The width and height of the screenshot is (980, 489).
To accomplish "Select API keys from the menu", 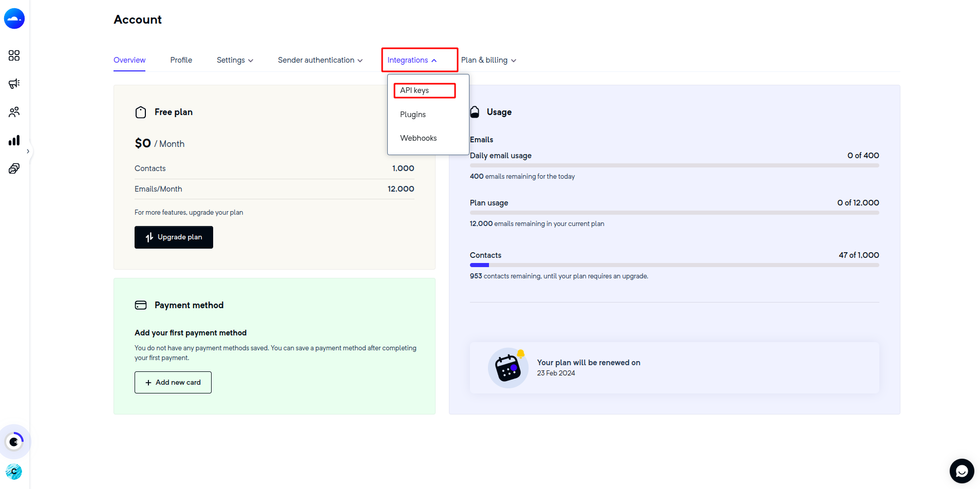I will pos(414,90).
